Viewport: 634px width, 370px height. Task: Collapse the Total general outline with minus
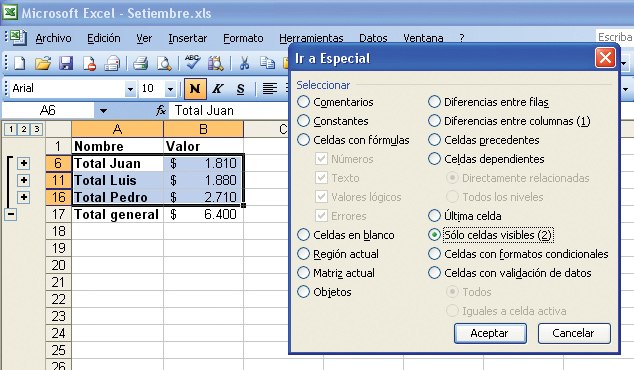tap(11, 214)
